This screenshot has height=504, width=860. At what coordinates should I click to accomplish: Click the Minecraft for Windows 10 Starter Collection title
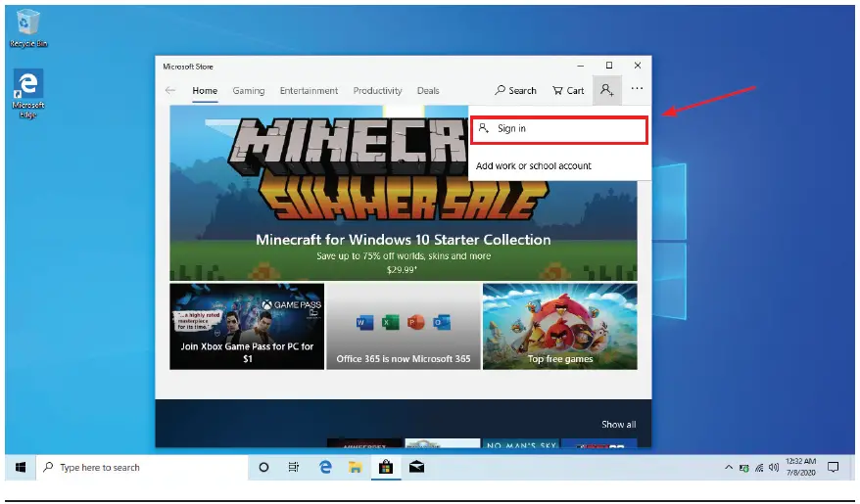(404, 240)
